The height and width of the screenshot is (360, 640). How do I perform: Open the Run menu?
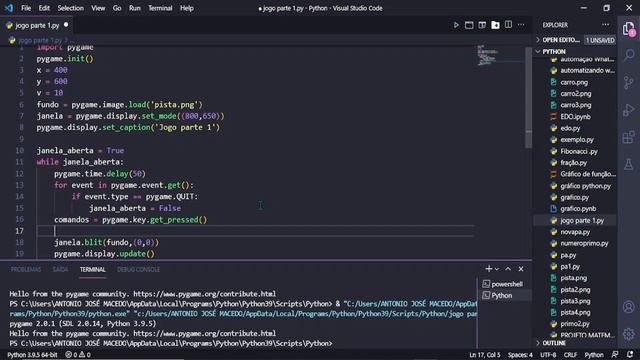[x=134, y=8]
